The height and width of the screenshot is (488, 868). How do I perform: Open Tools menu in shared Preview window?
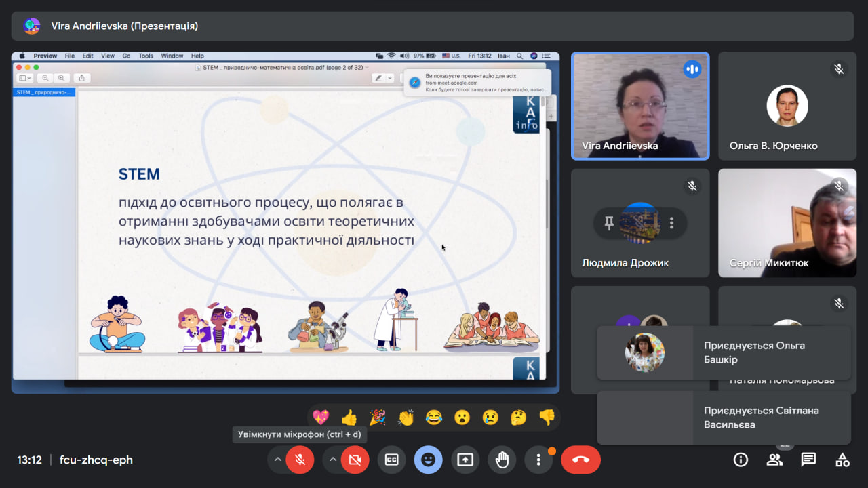click(146, 56)
